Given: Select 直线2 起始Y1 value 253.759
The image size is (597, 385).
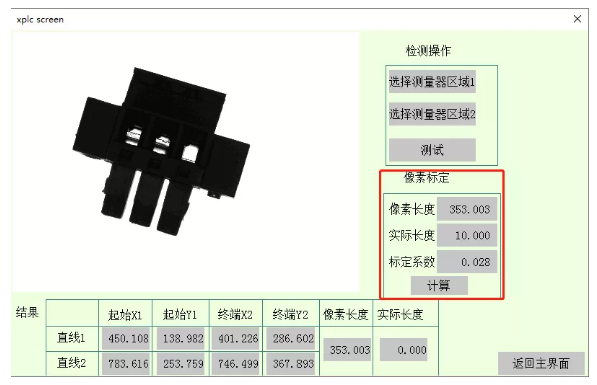Looking at the screenshot, I should pyautogui.click(x=181, y=364).
